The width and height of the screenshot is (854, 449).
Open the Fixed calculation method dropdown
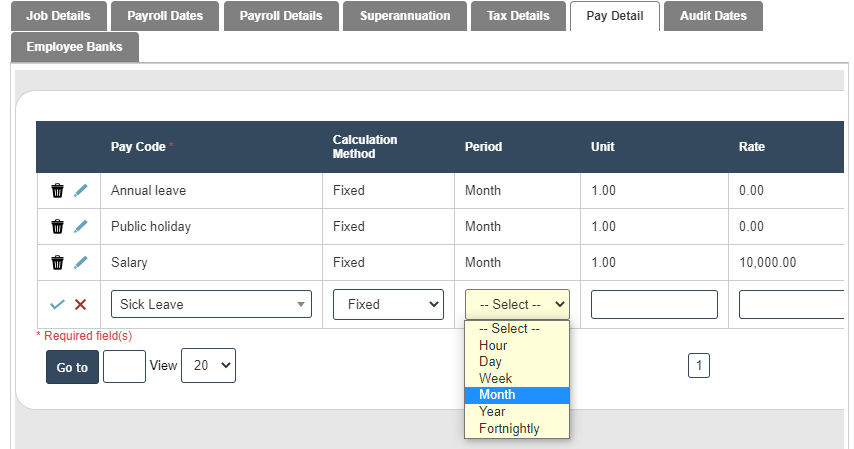[x=388, y=304]
